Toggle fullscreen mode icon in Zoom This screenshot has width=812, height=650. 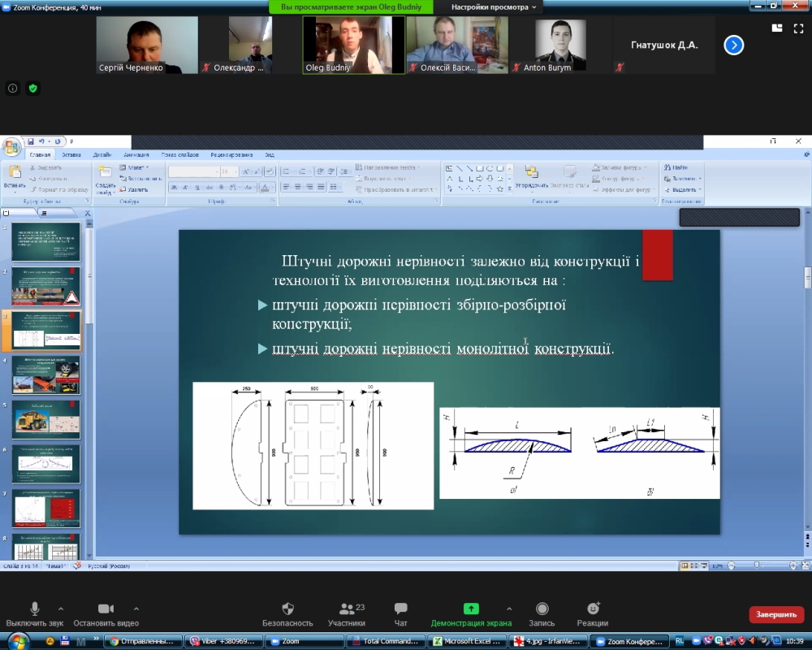(x=798, y=28)
